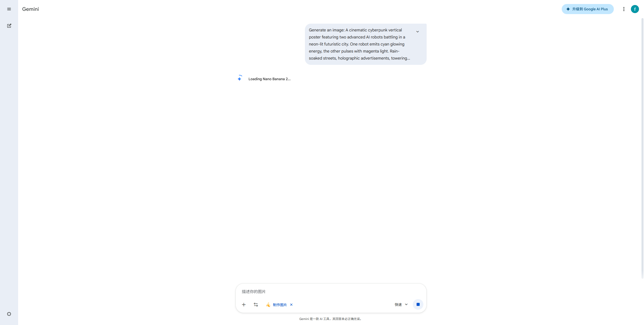Image resolution: width=644 pixels, height=325 pixels.
Task: Click the chevron arrow next to 快速
Action: click(406, 305)
